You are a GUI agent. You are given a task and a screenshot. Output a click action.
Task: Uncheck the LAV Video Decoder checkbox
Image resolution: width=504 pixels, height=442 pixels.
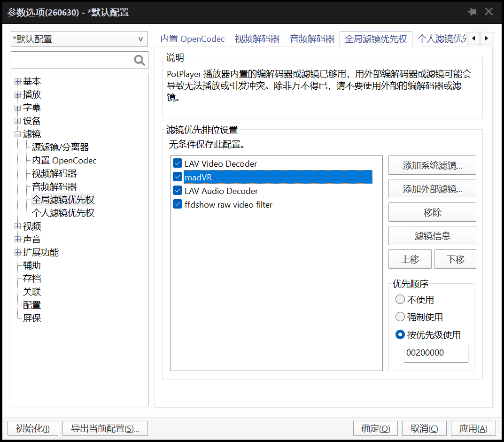point(178,163)
